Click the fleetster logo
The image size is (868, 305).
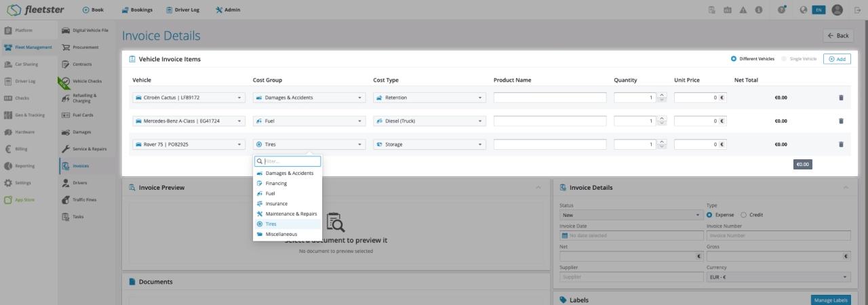(35, 9)
